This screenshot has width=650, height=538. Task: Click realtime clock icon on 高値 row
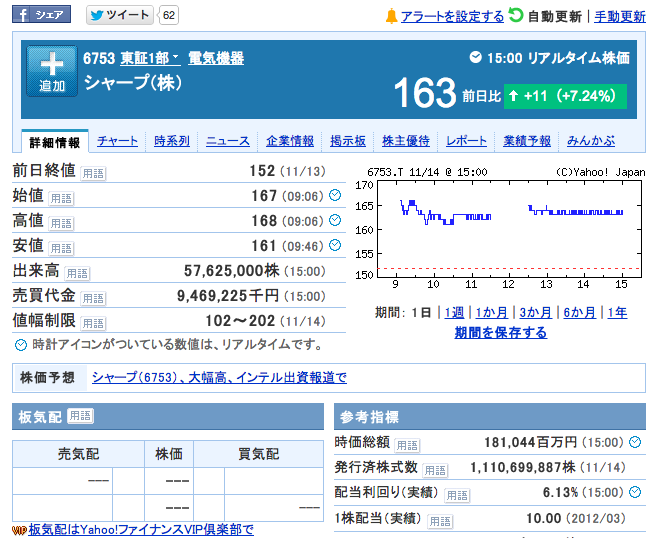[x=335, y=220]
